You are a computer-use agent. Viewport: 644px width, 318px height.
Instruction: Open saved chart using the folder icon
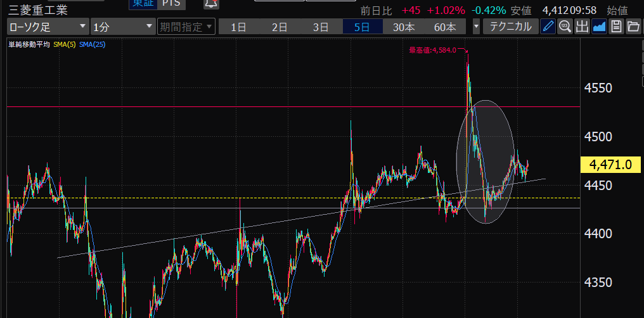pos(633,27)
